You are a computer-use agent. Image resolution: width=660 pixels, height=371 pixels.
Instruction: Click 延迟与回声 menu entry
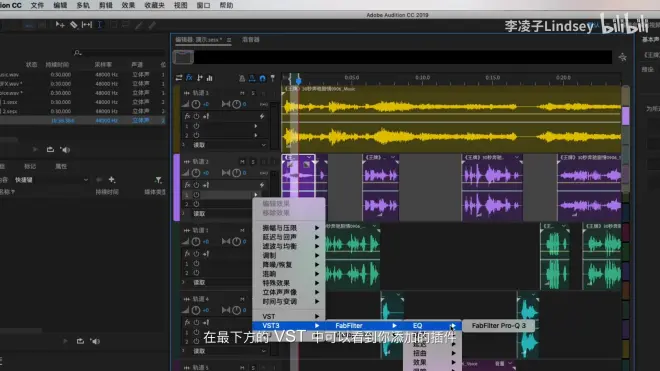point(289,237)
